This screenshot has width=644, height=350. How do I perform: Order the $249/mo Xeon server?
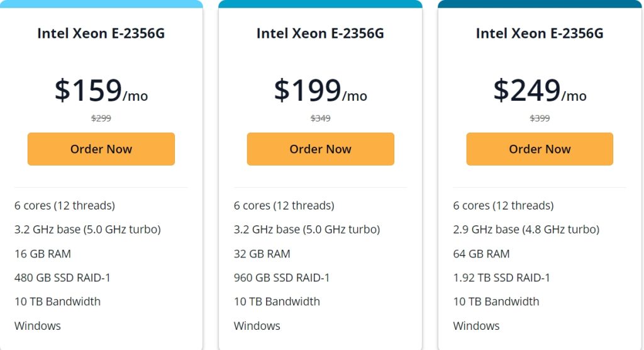(x=540, y=149)
